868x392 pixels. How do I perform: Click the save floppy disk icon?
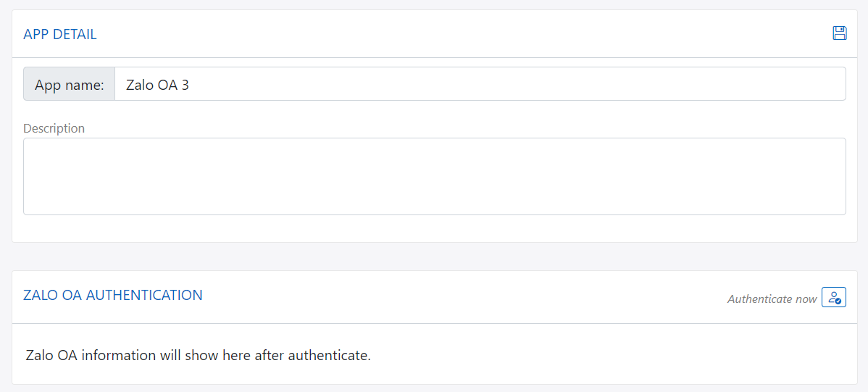[839, 33]
